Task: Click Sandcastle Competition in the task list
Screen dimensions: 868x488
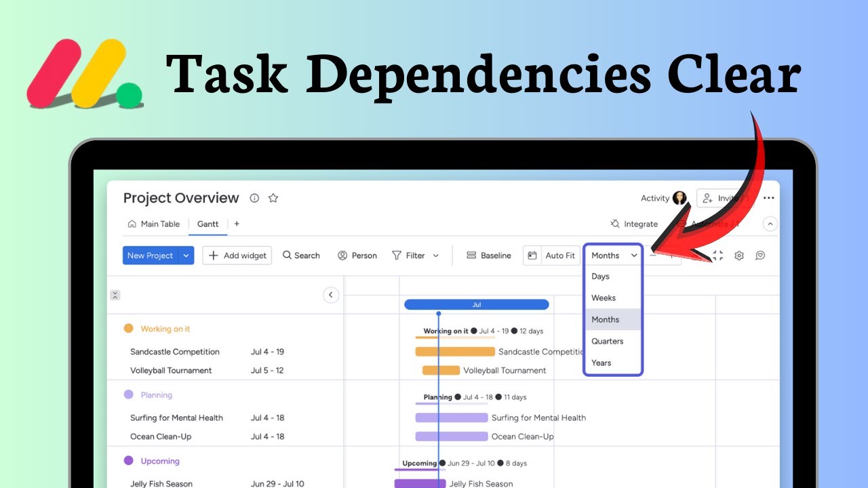Action: coord(175,352)
